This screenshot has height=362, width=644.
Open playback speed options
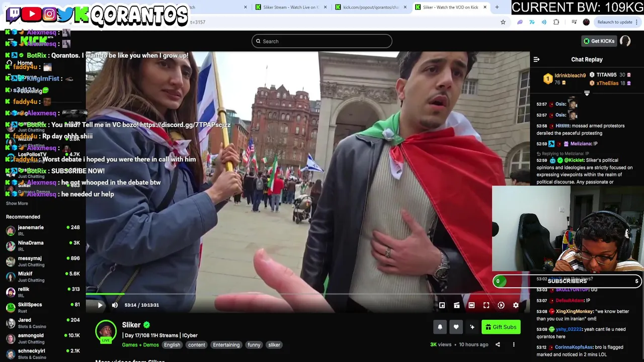pos(501,305)
